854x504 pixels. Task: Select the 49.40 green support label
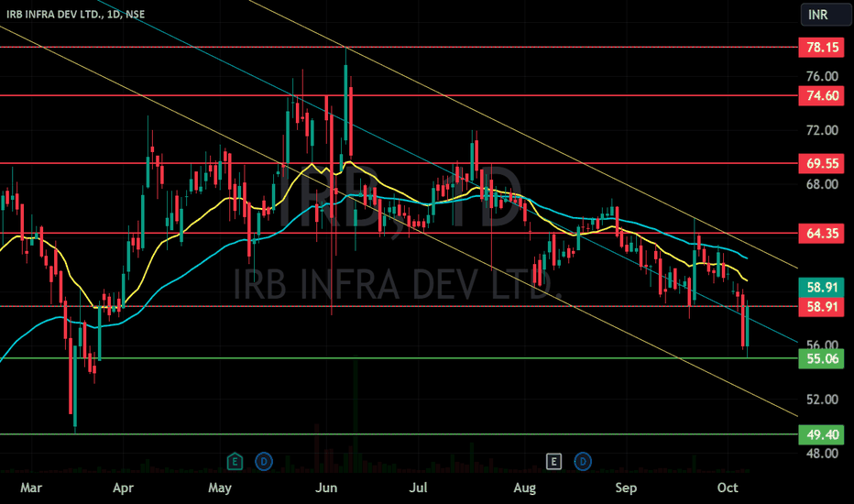[821, 434]
